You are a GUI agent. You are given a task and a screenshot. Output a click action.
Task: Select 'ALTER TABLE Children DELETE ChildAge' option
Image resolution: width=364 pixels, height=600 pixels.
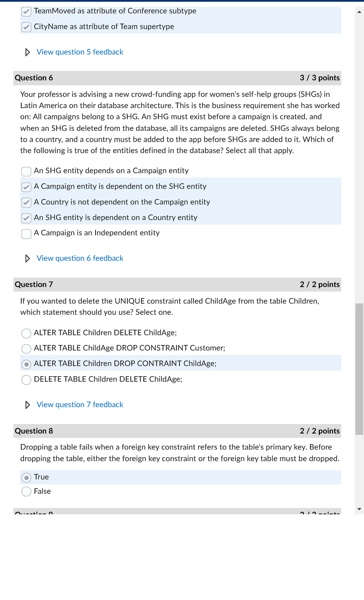pyautogui.click(x=27, y=333)
